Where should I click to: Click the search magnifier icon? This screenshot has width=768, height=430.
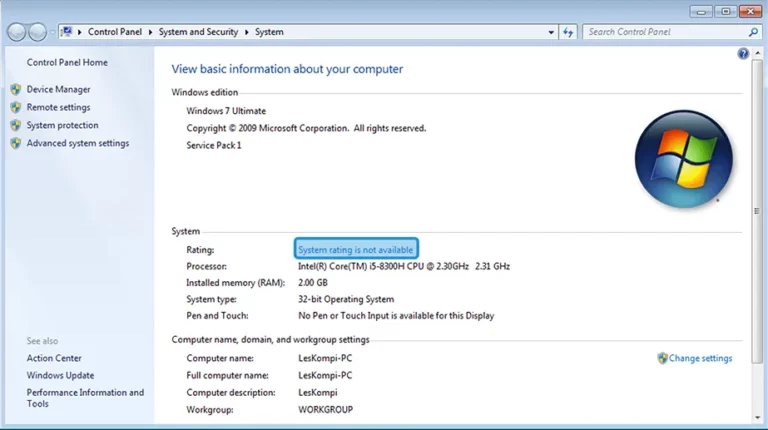(753, 32)
